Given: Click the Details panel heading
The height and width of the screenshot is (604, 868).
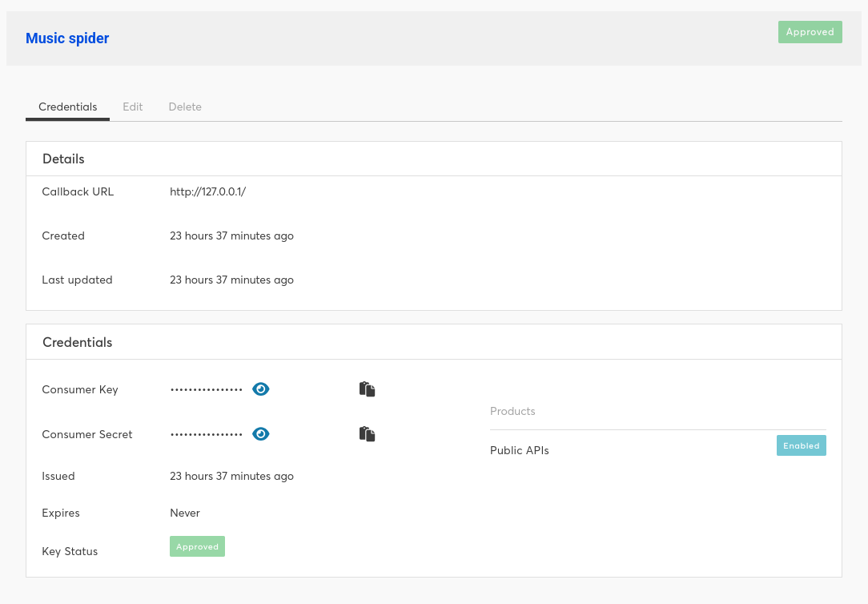Looking at the screenshot, I should pos(64,159).
